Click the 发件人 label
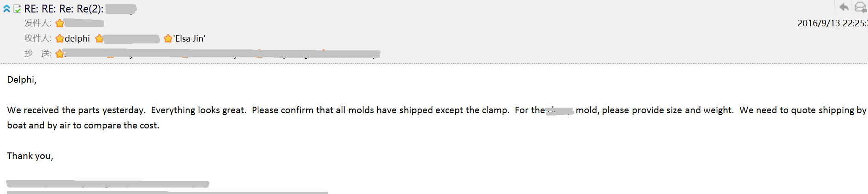Image resolution: width=868 pixels, height=194 pixels. point(38,23)
